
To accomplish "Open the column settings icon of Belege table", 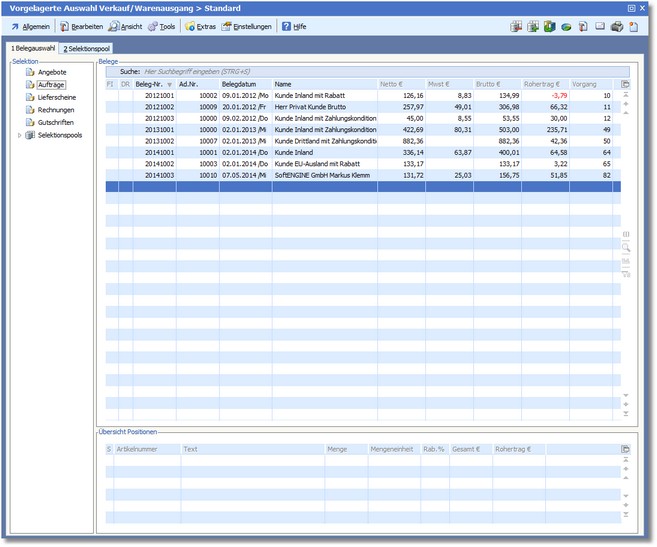I will point(626,84).
